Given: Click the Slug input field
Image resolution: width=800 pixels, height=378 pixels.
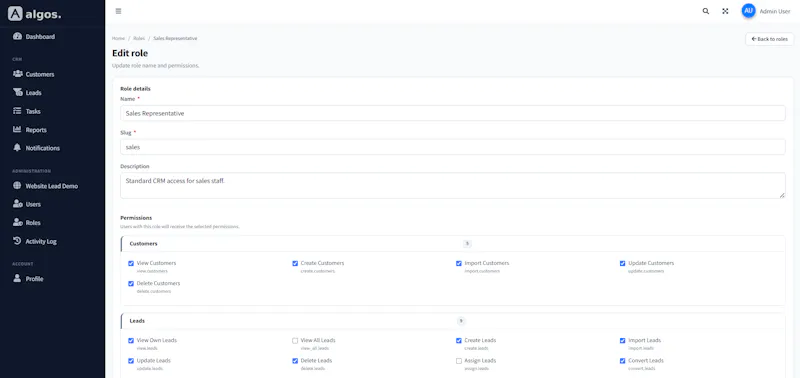Looking at the screenshot, I should [x=453, y=147].
